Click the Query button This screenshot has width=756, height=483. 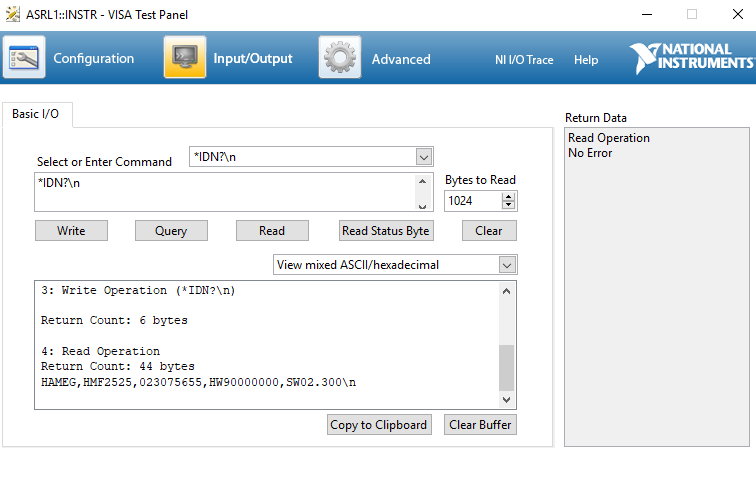pyautogui.click(x=171, y=231)
